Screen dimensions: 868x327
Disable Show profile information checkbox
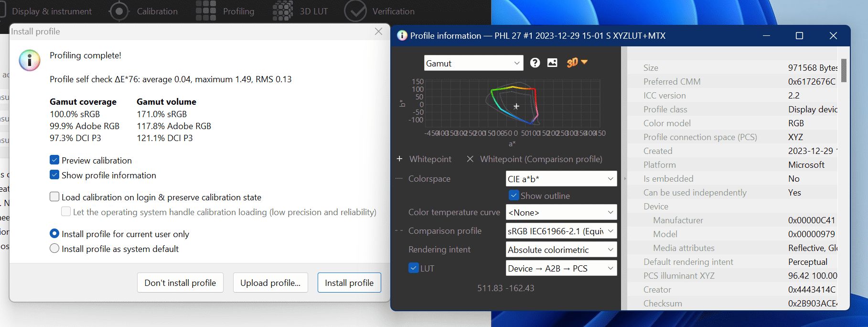point(54,175)
